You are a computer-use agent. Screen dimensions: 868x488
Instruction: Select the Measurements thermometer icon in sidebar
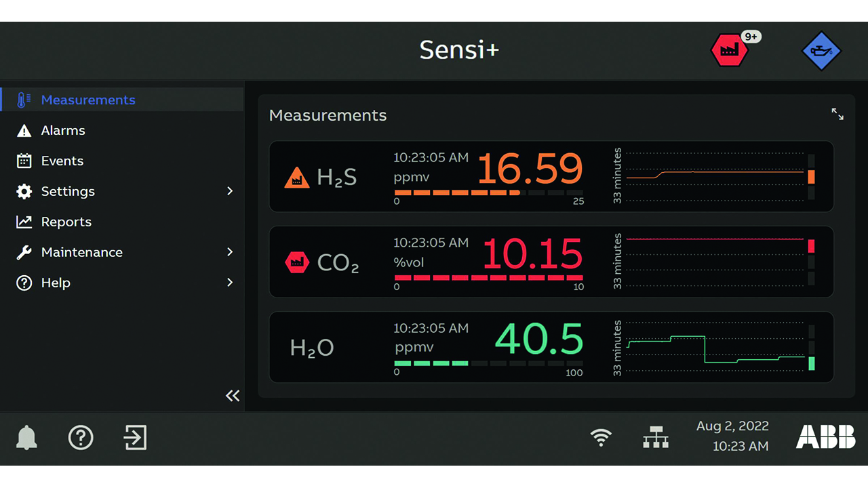[x=24, y=100]
